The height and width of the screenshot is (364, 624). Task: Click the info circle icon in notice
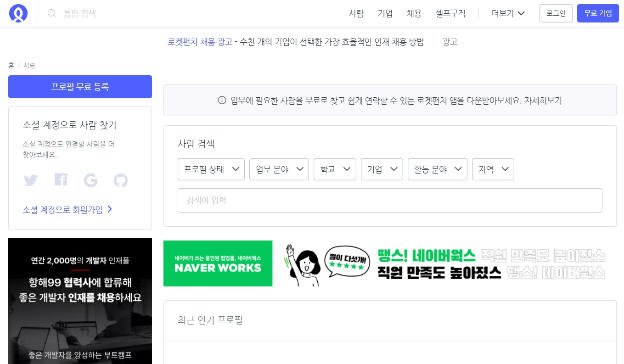pos(222,101)
